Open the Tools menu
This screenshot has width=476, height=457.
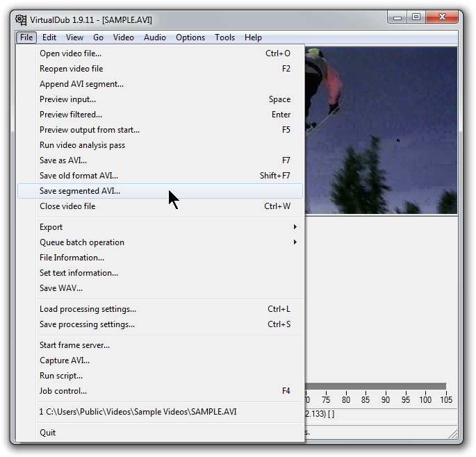point(224,38)
